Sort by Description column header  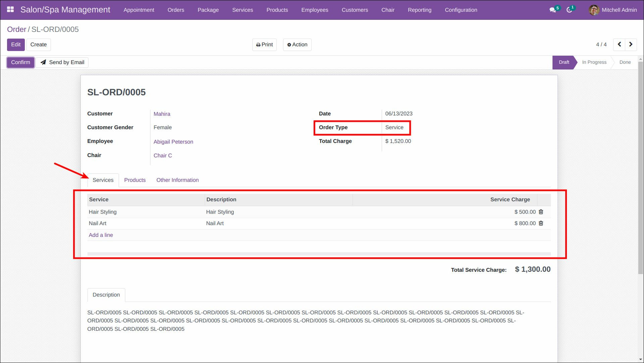point(278,199)
